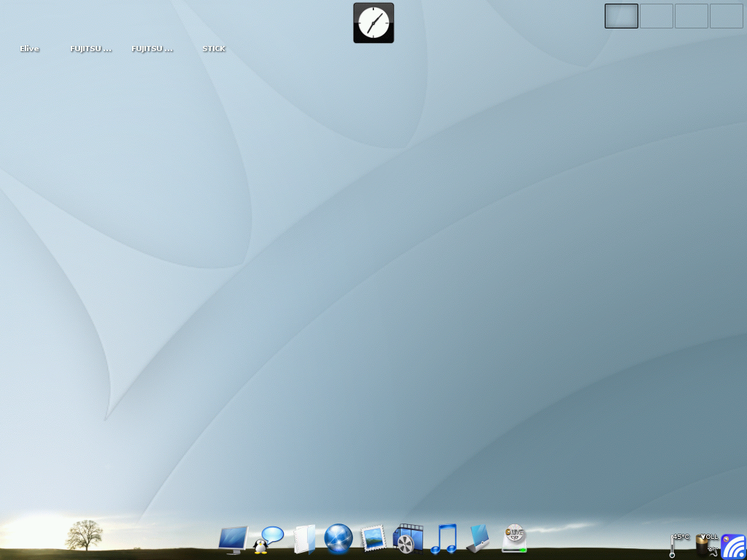The width and height of the screenshot is (747, 560).
Task: Launch the film reel video player
Action: point(409,539)
